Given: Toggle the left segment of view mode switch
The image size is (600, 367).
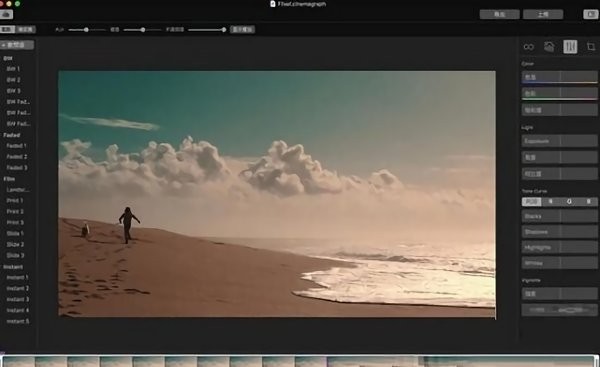Looking at the screenshot, I should coord(7,29).
